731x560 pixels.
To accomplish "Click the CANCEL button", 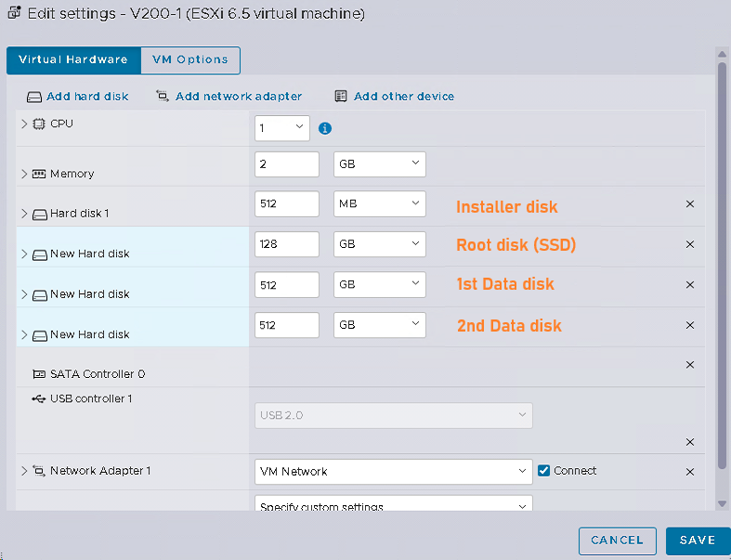I will point(618,540).
